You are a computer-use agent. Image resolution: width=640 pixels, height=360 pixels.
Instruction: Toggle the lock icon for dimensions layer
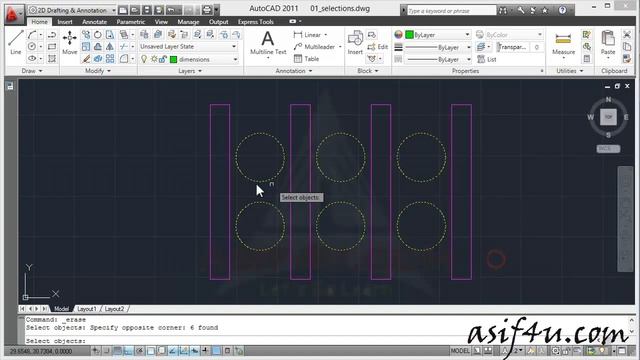click(x=162, y=59)
